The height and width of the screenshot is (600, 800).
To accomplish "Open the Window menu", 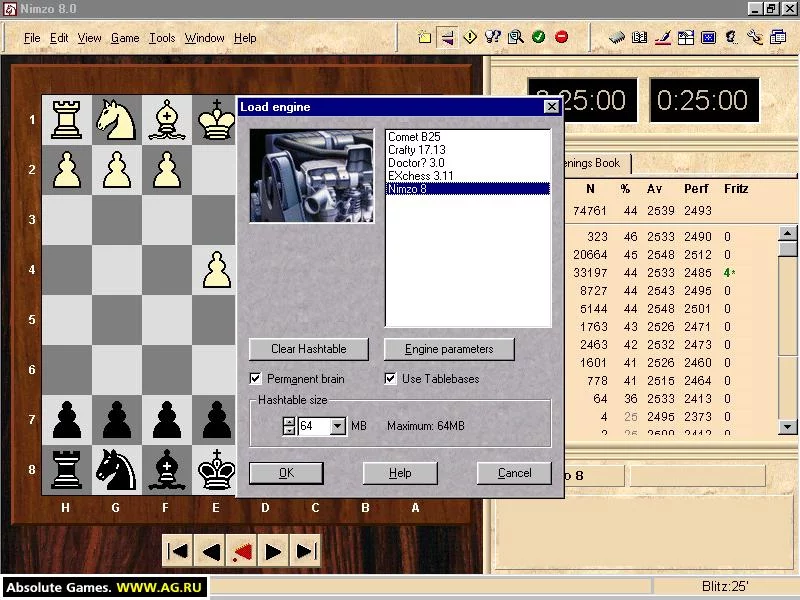I will pos(205,38).
